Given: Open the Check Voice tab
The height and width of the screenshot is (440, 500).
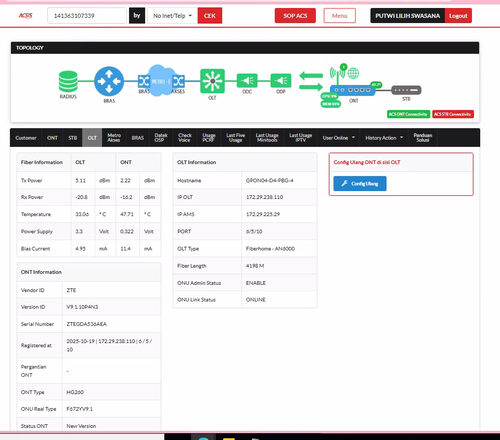Looking at the screenshot, I should pos(185,138).
